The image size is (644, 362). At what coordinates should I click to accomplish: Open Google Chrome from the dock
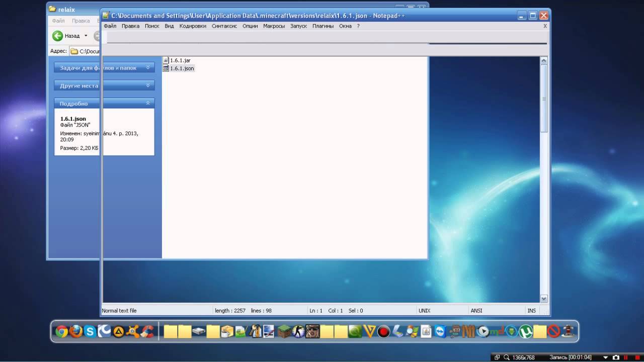(x=61, y=331)
